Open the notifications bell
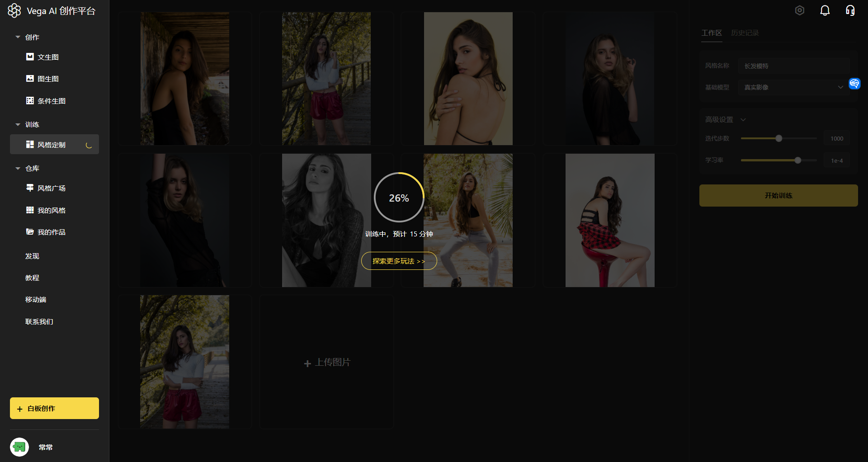The image size is (868, 462). coord(825,10)
